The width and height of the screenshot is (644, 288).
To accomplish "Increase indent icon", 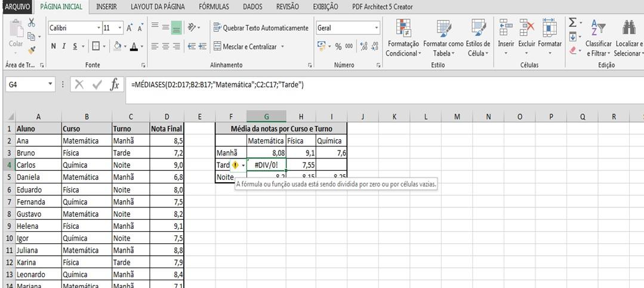I will (202, 47).
